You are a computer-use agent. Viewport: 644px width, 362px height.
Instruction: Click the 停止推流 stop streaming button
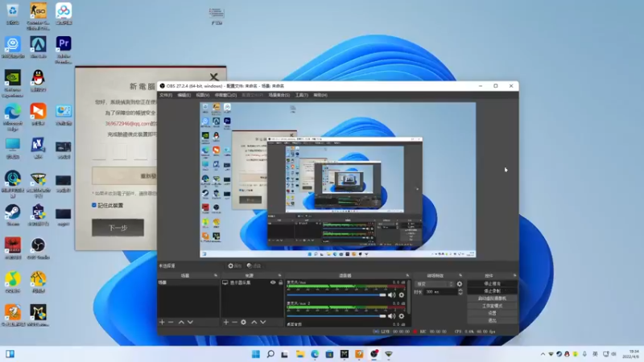pos(492,284)
